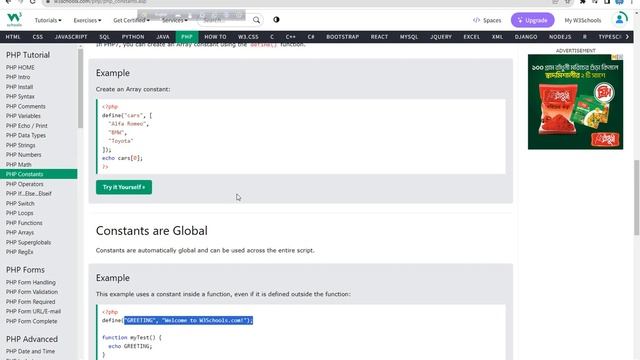This screenshot has height=360, width=640.
Task: Select SQL in the topic bar
Action: [x=104, y=37]
